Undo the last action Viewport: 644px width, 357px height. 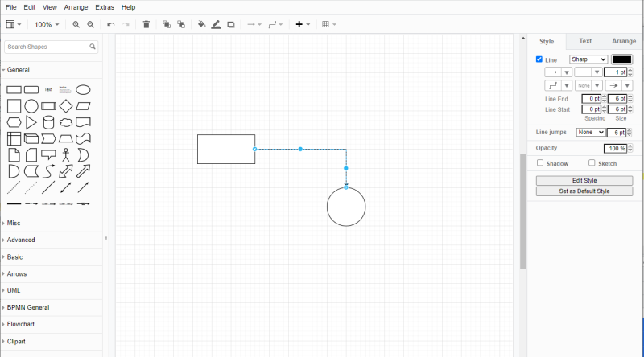click(110, 25)
